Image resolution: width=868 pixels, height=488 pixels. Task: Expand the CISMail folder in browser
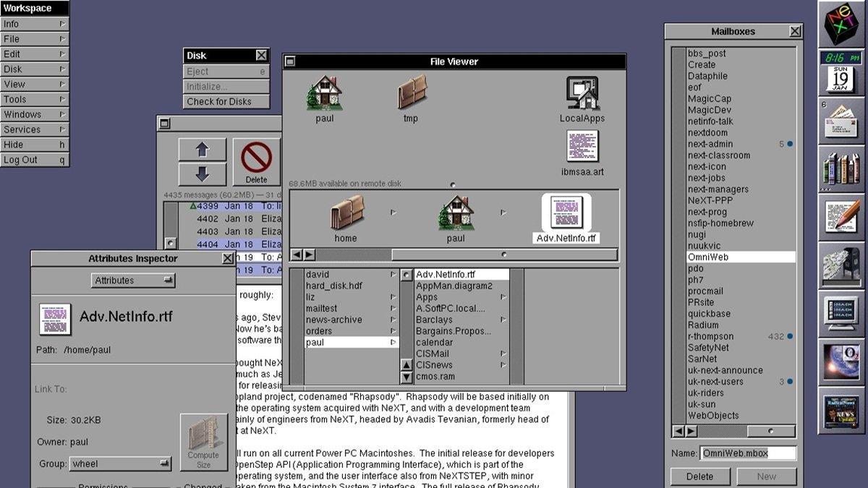[503, 354]
